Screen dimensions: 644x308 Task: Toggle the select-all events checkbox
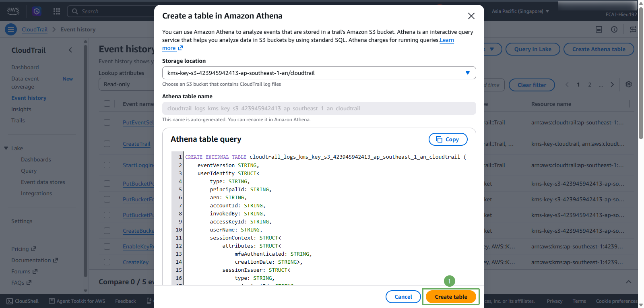pyautogui.click(x=107, y=103)
